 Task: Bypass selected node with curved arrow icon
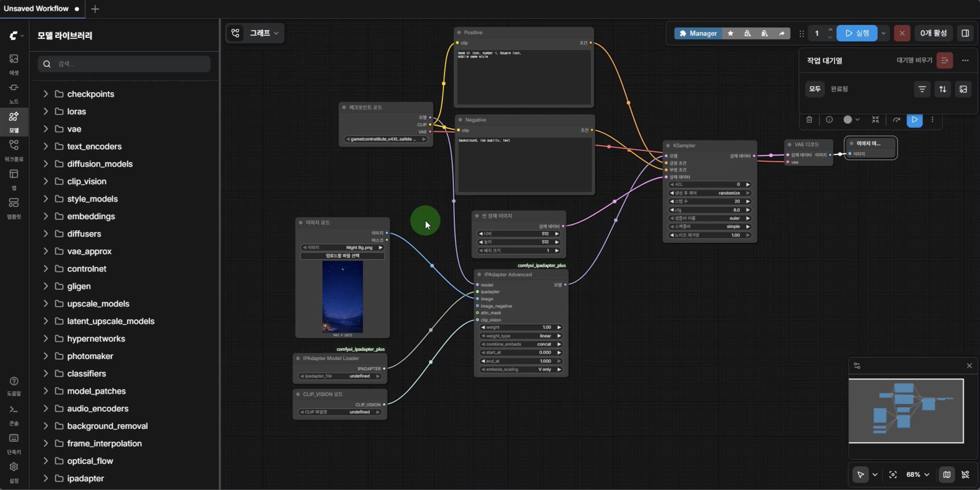[896, 120]
